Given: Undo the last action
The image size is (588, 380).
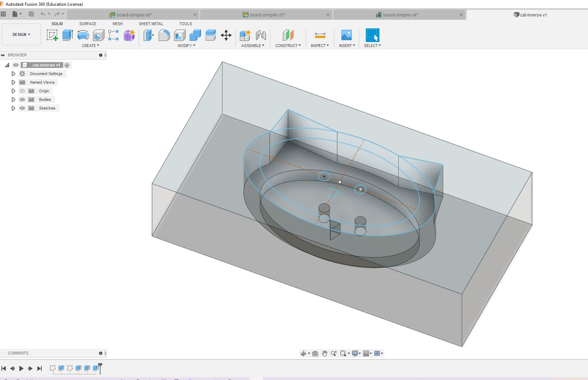Looking at the screenshot, I should click(x=43, y=14).
